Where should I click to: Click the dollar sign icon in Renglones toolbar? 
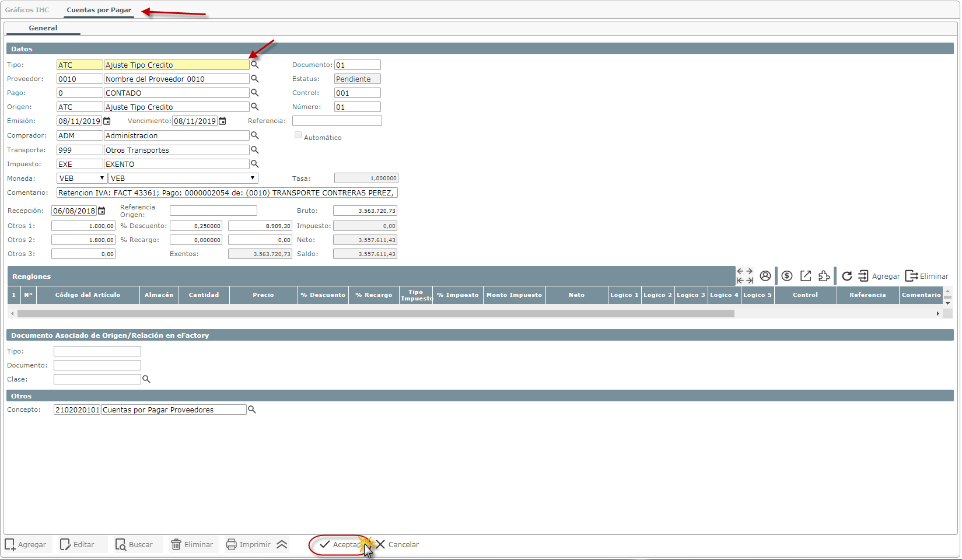[x=787, y=276]
